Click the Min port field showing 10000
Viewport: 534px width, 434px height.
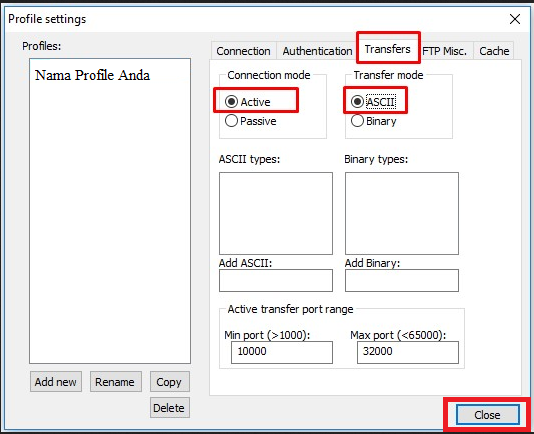(282, 352)
